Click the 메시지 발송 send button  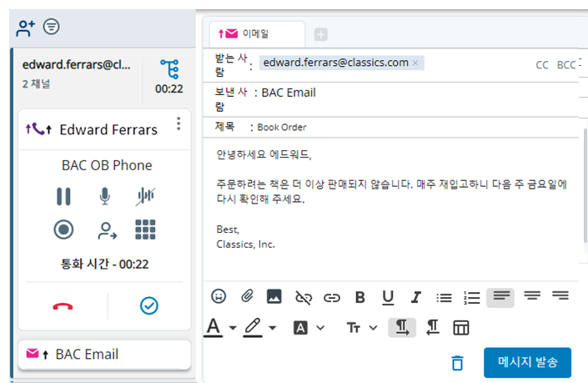(x=527, y=362)
